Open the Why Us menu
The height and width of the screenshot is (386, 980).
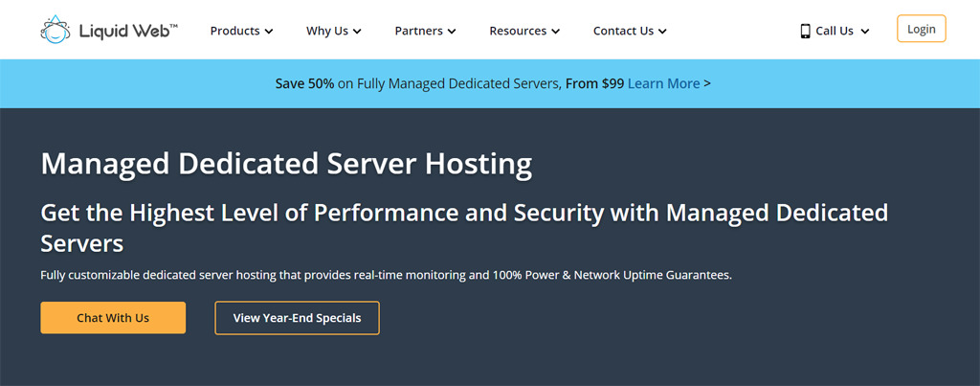click(x=334, y=31)
